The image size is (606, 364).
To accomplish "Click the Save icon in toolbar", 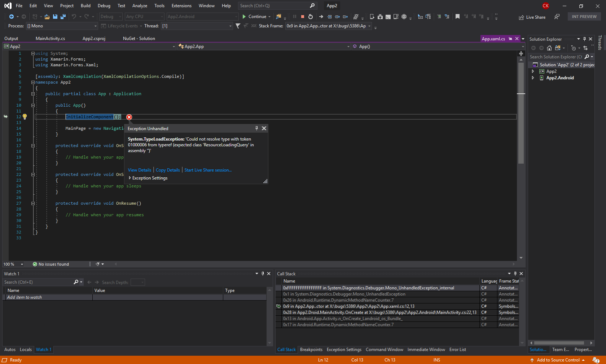I will pyautogui.click(x=55, y=17).
